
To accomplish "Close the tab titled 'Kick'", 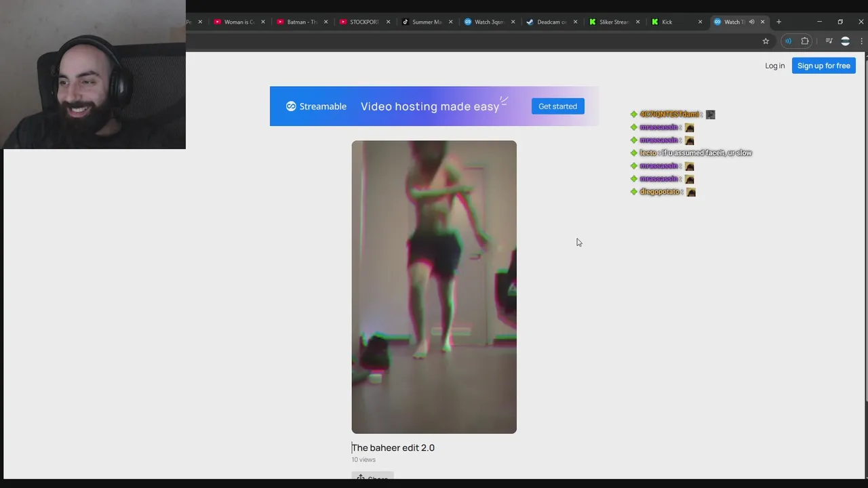I will [700, 22].
